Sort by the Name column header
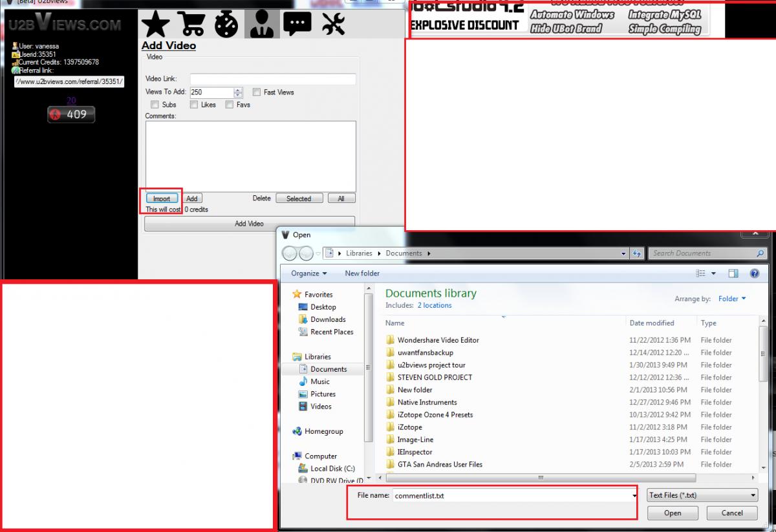The width and height of the screenshot is (776, 532). click(394, 323)
